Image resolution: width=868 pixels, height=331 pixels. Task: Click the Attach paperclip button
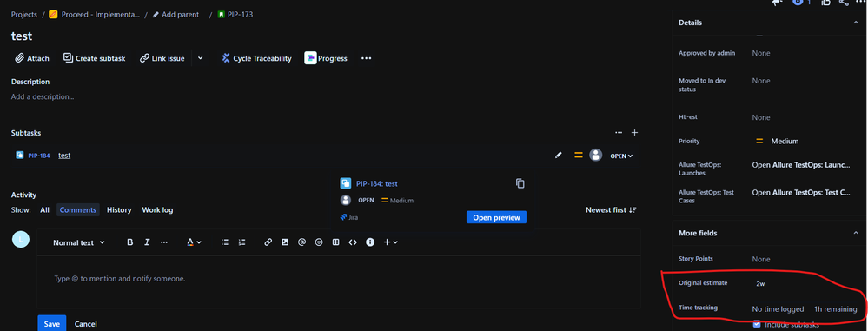(x=32, y=58)
